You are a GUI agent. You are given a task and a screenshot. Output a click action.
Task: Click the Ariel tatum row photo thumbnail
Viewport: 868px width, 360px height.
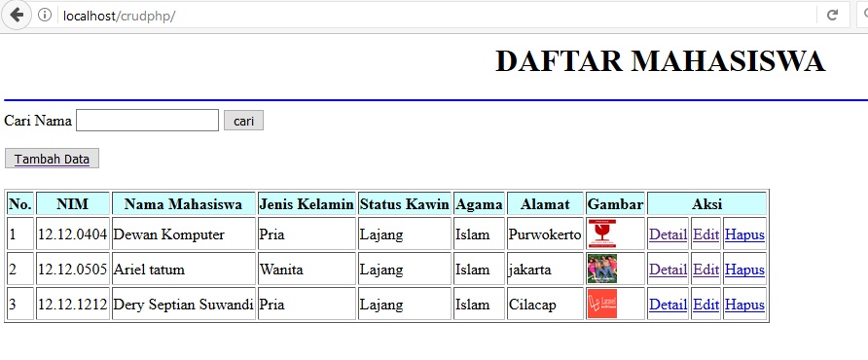[x=602, y=269]
